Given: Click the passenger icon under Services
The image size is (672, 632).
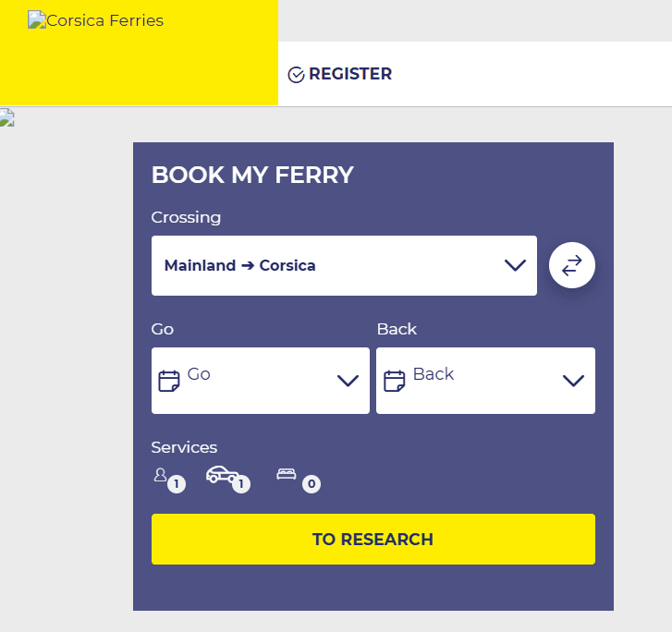Looking at the screenshot, I should [161, 475].
